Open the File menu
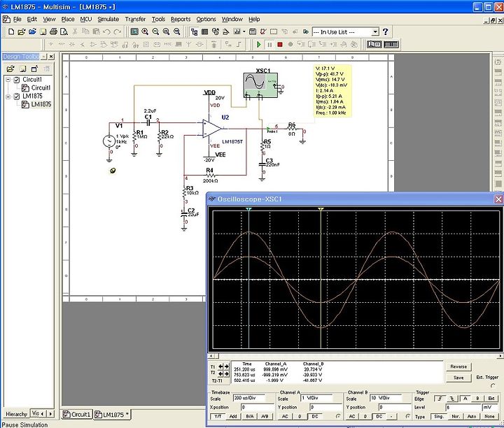 tap(17, 20)
